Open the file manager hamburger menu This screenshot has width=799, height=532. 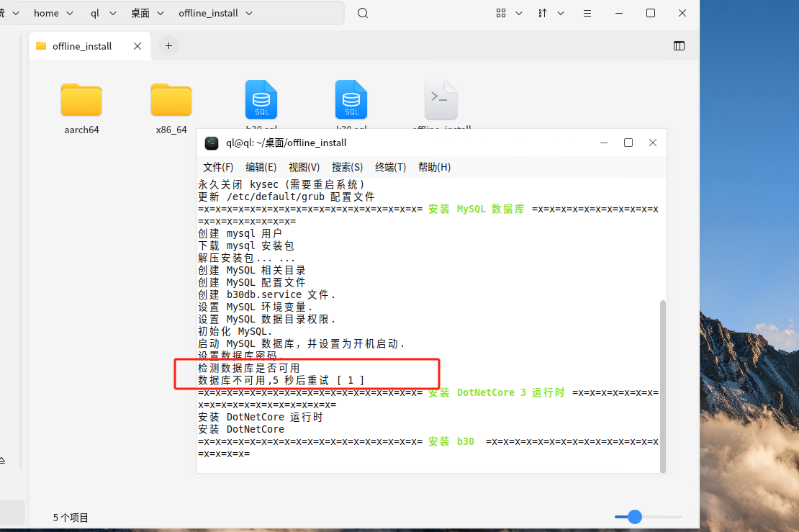tap(587, 13)
